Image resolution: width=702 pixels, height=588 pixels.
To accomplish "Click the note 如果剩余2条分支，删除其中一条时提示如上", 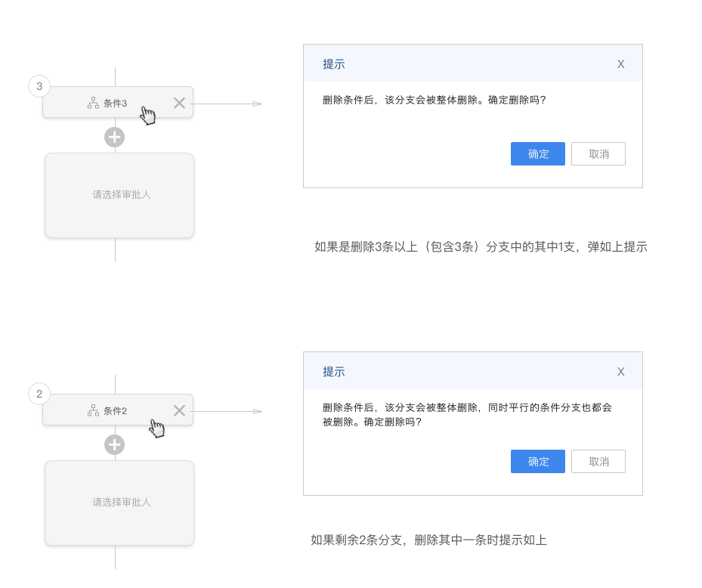I will pos(429,540).
